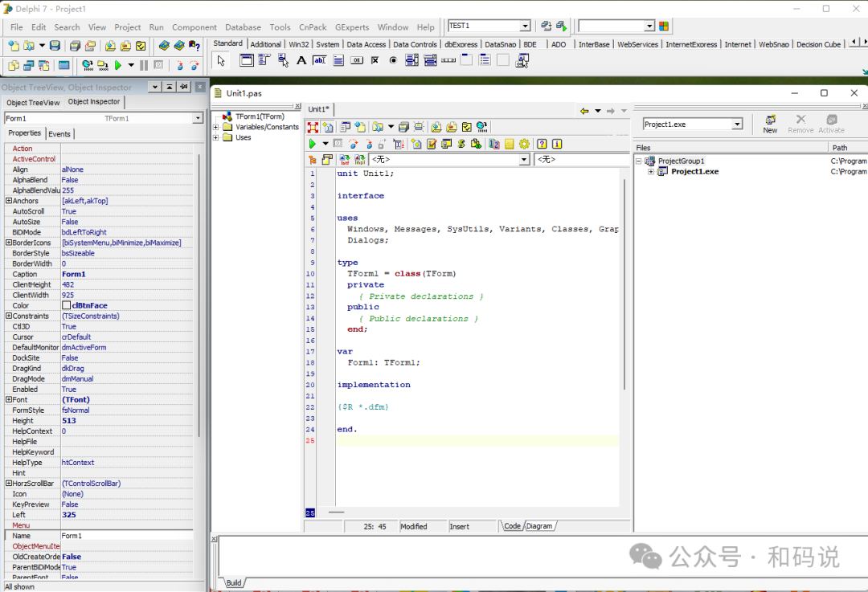Open the Project1.exe dropdown in project manager
This screenshot has width=868, height=592.
[x=737, y=125]
